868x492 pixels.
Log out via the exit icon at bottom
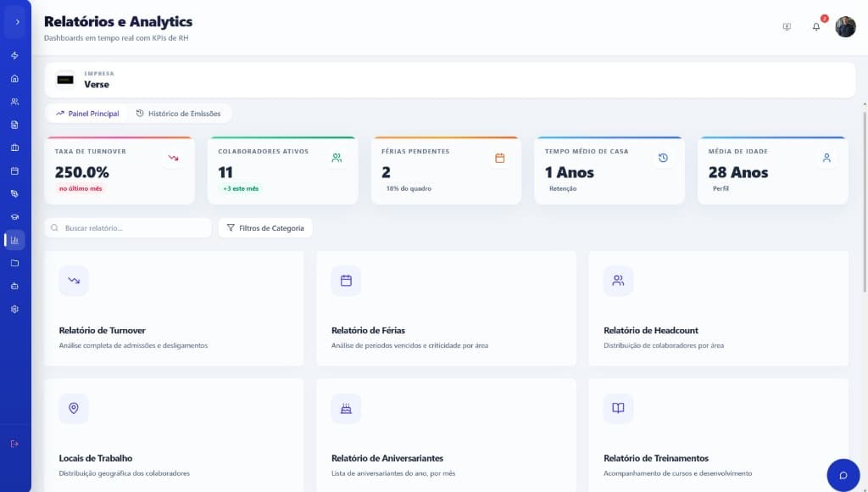click(14, 443)
